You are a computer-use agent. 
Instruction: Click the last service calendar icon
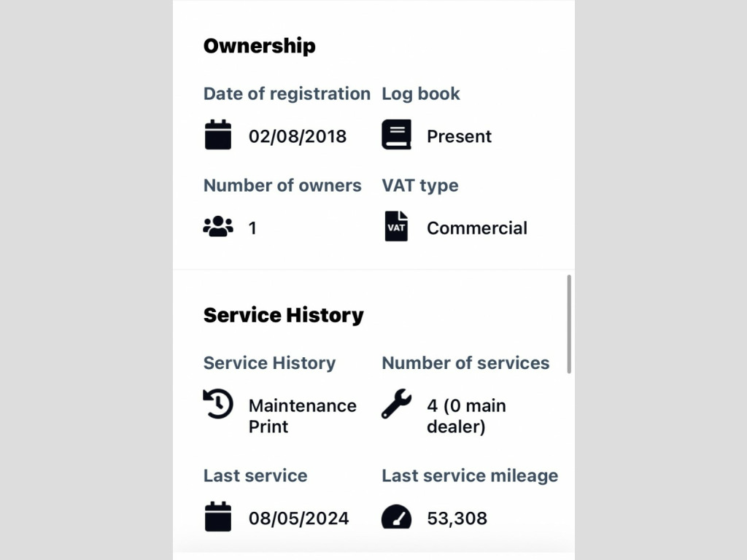point(217,517)
